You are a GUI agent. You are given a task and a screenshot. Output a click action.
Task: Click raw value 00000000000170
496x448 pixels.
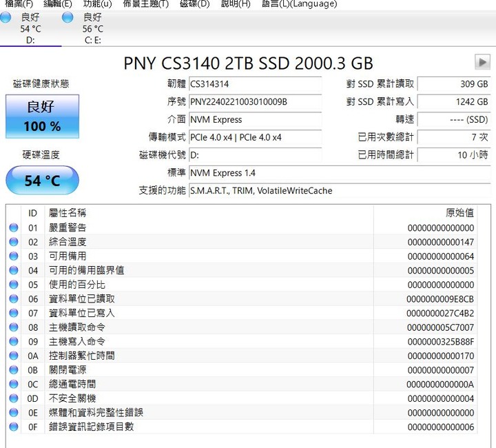(441, 356)
